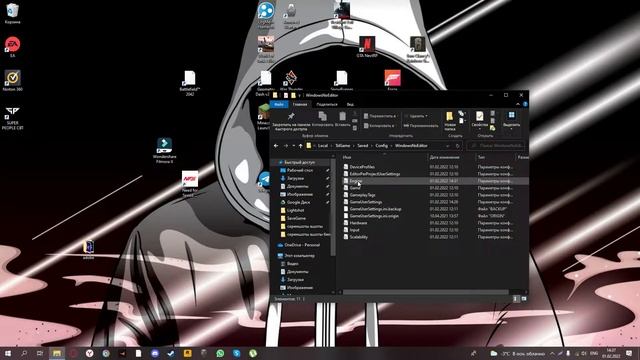This screenshot has height=360, width=640.
Task: Open Steam from the taskbar
Action: 171,353
